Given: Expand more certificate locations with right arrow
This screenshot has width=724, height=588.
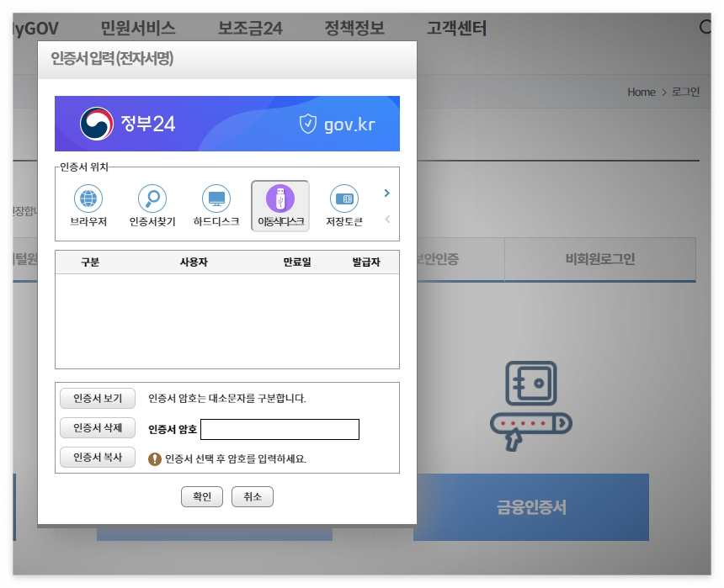Looking at the screenshot, I should point(386,193).
